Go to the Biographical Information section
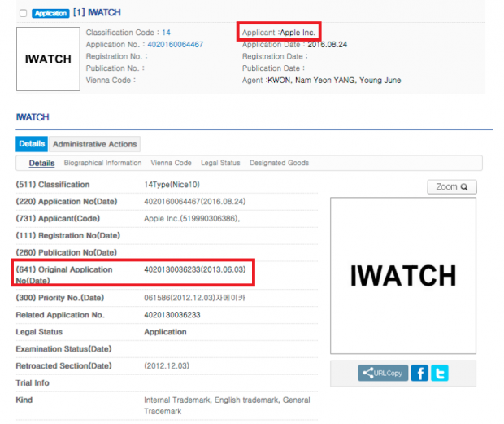Screen dimensions: 504x424 102,163
